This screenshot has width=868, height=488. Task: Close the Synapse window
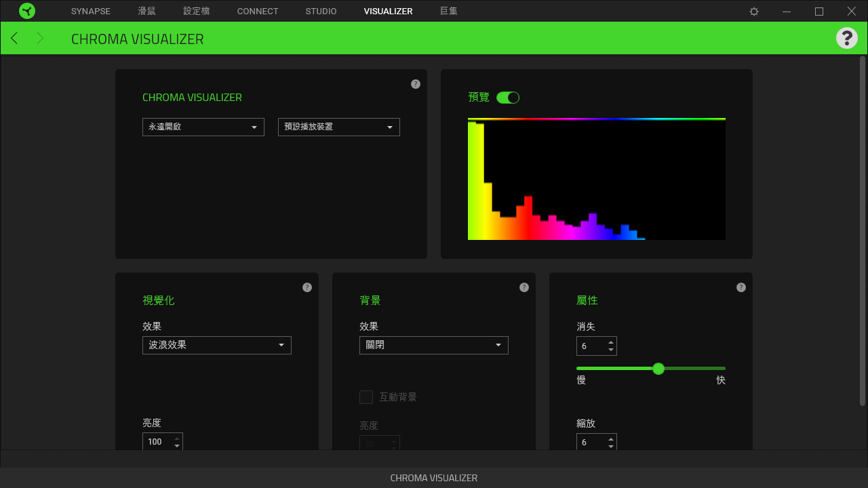[852, 12]
